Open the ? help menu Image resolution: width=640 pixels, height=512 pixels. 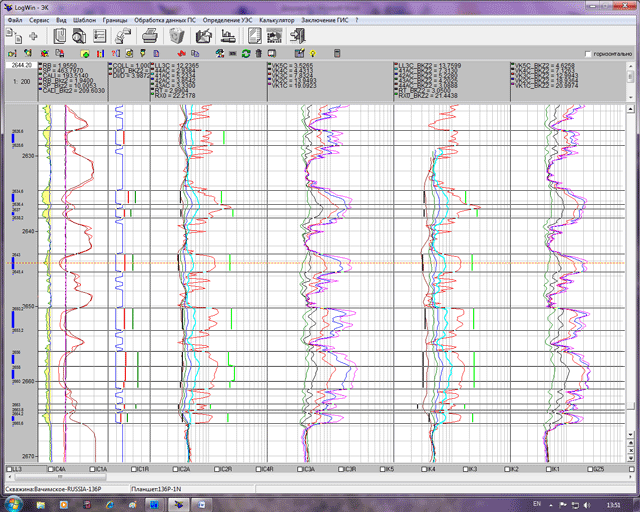pos(357,20)
